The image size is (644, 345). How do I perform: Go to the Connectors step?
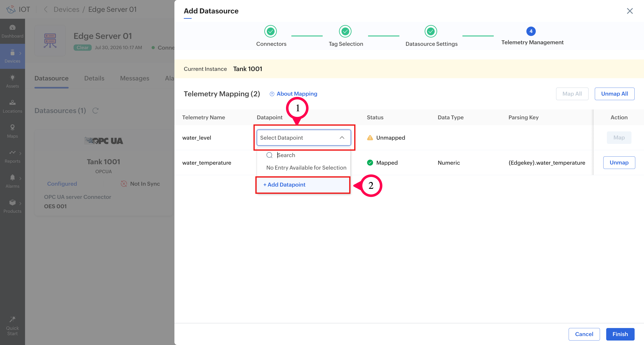coord(271,36)
